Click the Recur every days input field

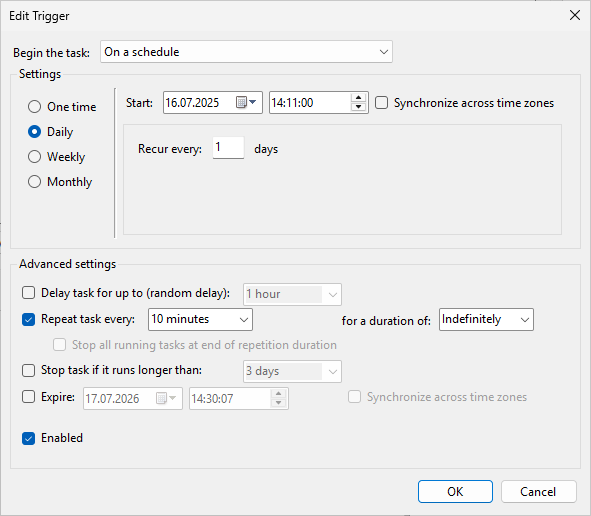tap(228, 148)
